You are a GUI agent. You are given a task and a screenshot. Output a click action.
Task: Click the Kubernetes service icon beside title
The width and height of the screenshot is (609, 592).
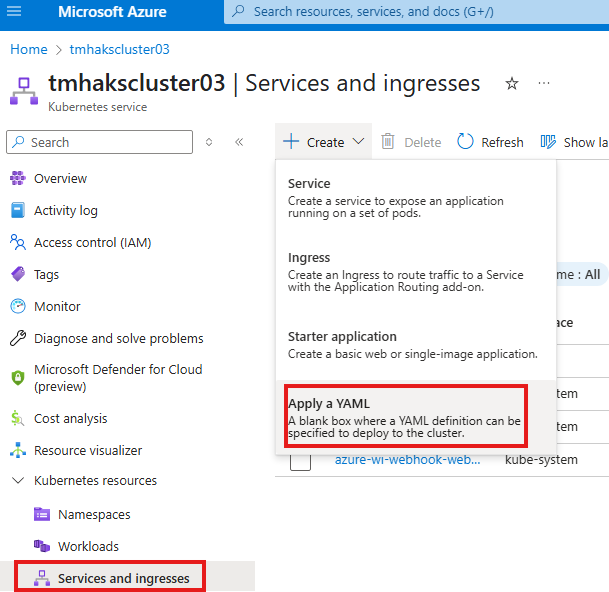24,91
